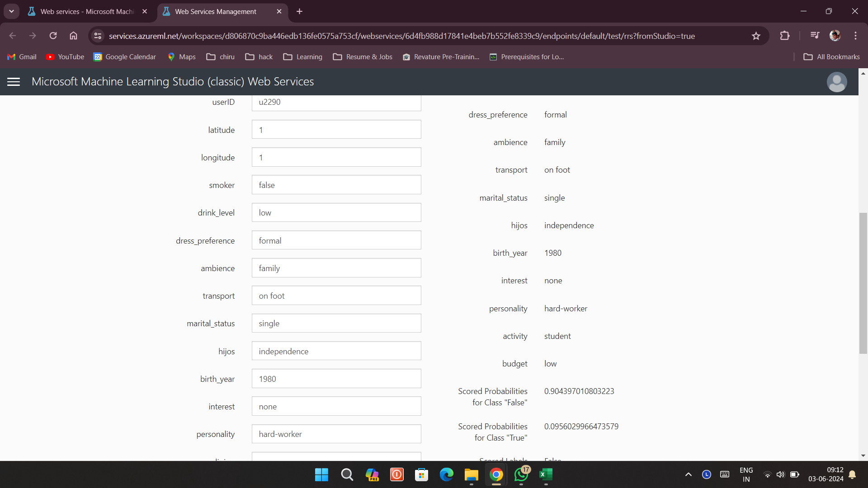
Task: Click the page vertical scrollbar thumb
Action: pyautogui.click(x=863, y=283)
